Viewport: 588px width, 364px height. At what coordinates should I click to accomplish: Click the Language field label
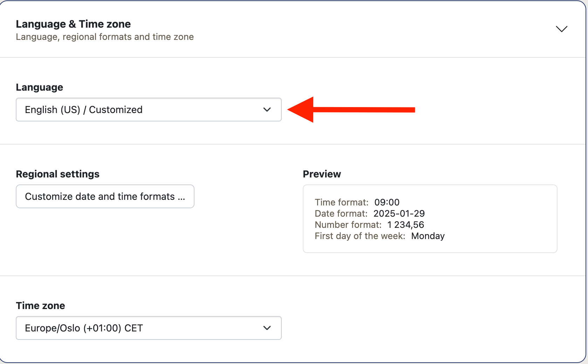coord(39,87)
